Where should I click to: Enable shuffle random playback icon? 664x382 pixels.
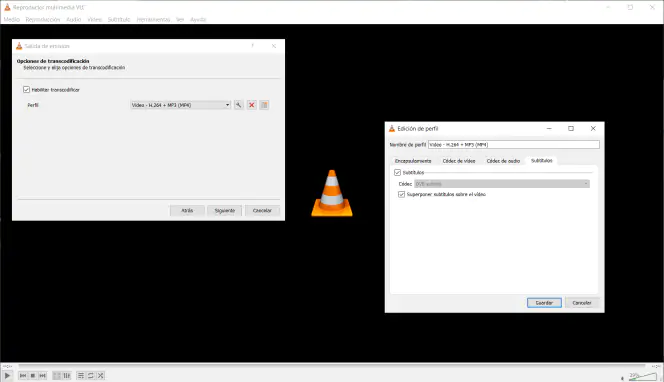coord(100,376)
